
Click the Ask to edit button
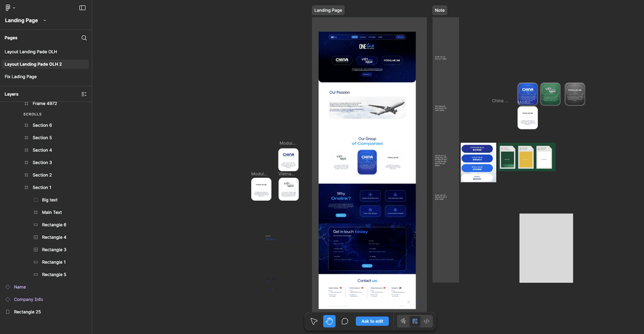[372, 321]
